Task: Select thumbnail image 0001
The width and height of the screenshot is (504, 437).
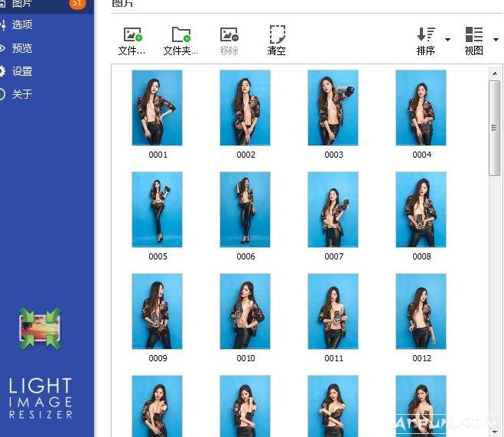Action: [x=158, y=108]
